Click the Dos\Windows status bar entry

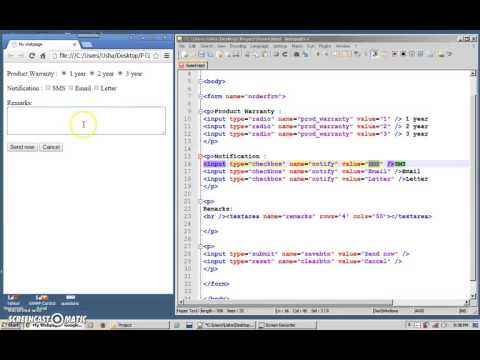tap(385, 311)
